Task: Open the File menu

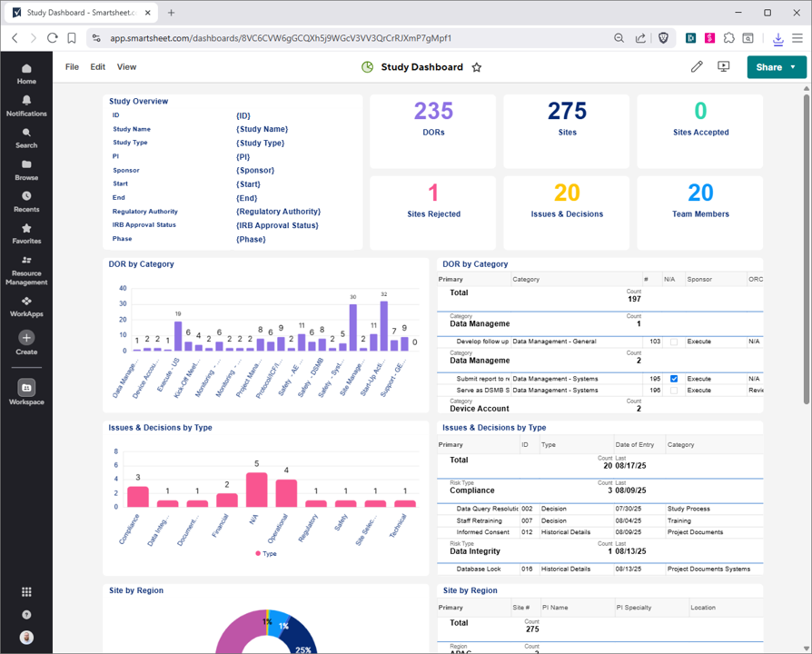Action: pyautogui.click(x=72, y=66)
